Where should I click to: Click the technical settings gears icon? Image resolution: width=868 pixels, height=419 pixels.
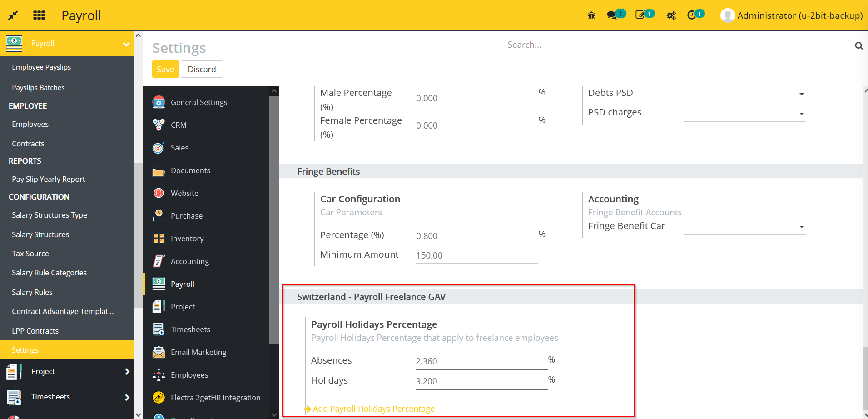[671, 15]
